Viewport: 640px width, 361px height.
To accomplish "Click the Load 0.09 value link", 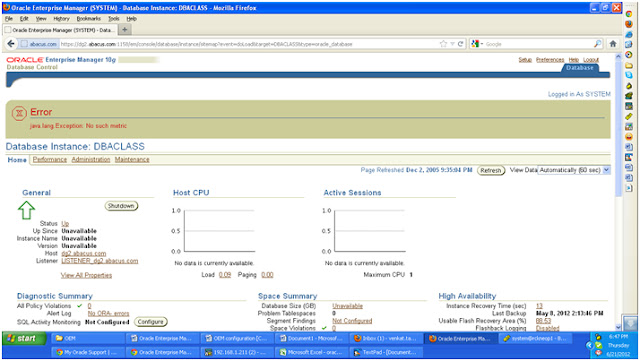I will click(x=225, y=275).
